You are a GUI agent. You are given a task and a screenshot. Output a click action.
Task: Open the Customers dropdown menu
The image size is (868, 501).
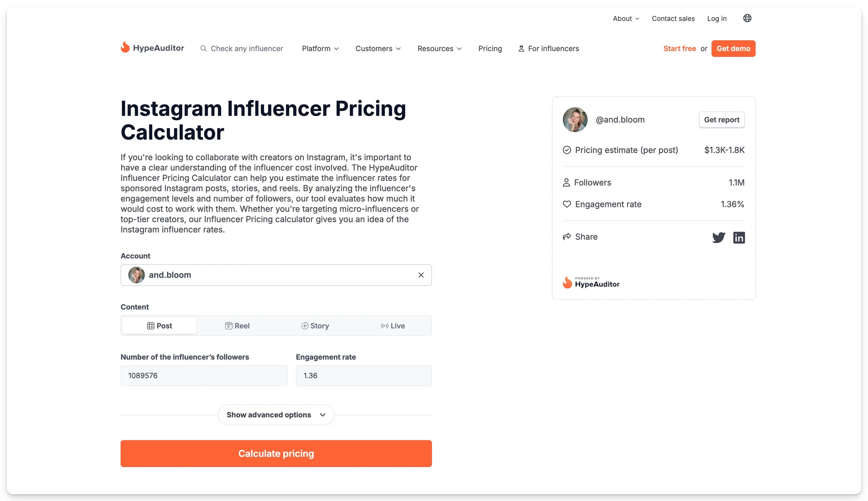click(378, 49)
